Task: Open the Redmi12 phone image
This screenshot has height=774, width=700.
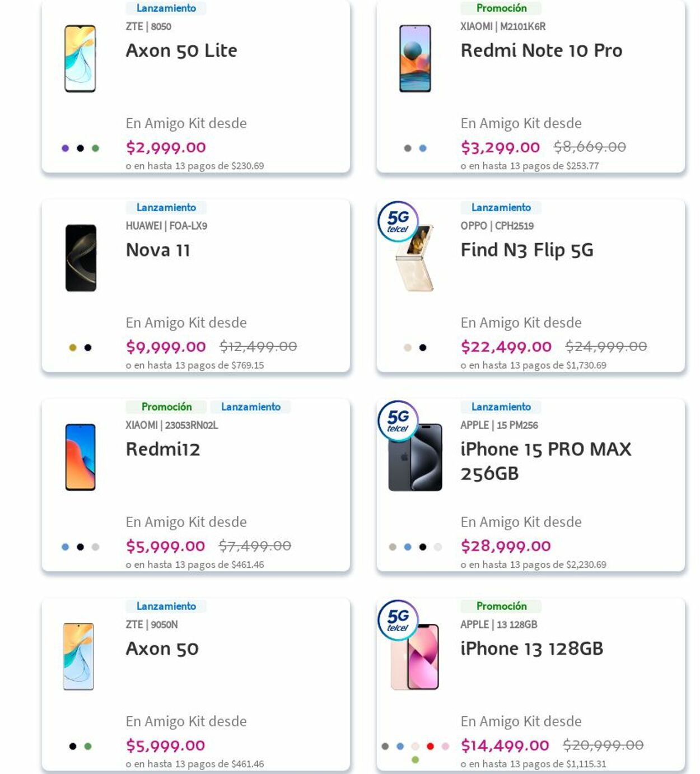Action: tap(80, 458)
